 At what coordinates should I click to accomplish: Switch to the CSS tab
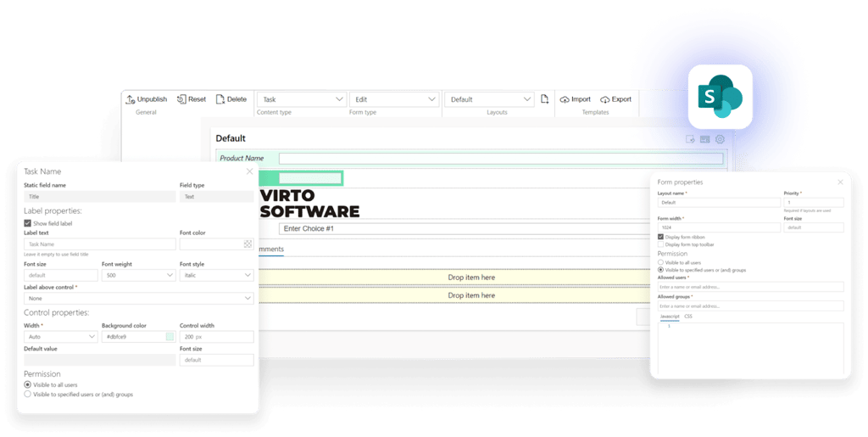[x=688, y=317]
